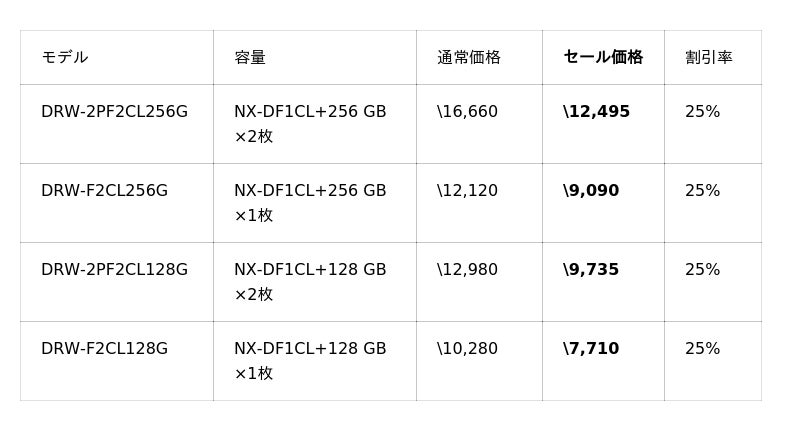Click the sale price \7,710

point(591,349)
